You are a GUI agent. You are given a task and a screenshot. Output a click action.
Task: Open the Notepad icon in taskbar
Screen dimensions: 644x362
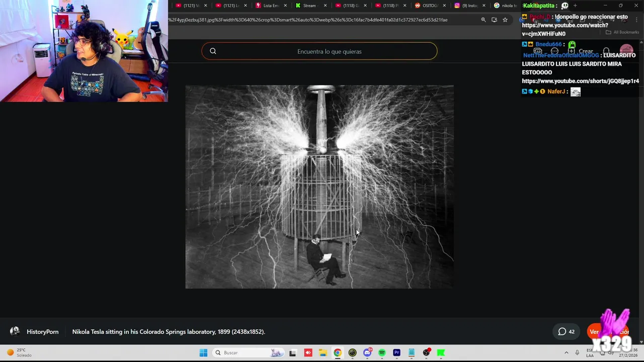pos(412,352)
